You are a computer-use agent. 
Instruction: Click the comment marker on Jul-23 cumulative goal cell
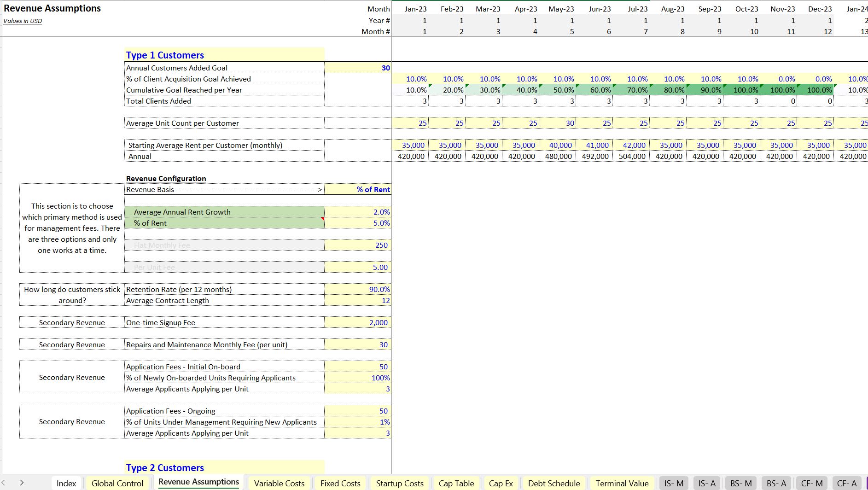650,87
